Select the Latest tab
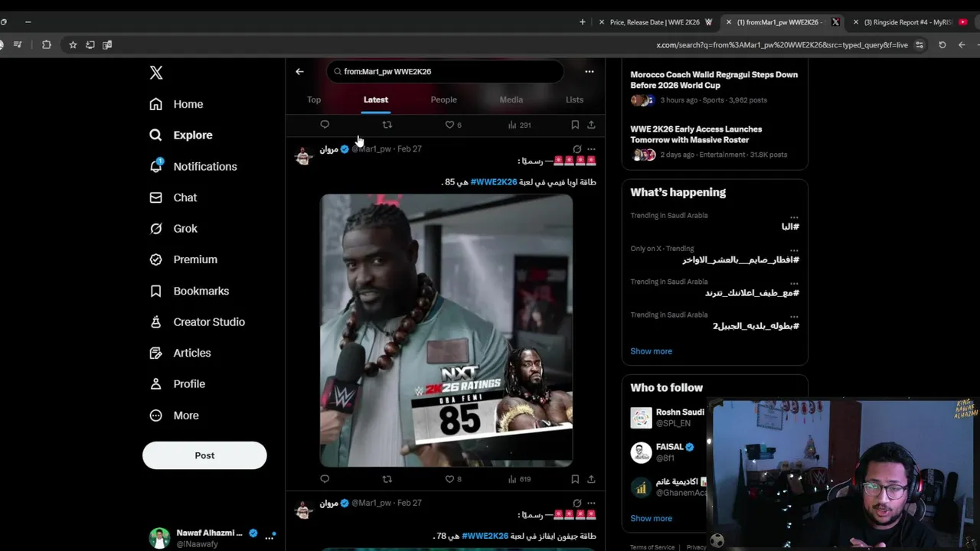The image size is (980, 551). click(x=376, y=100)
